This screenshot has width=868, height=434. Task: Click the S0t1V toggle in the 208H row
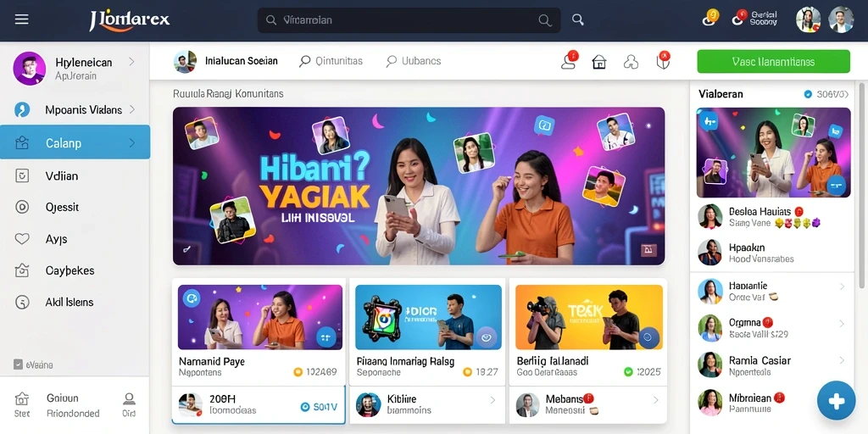tap(319, 407)
